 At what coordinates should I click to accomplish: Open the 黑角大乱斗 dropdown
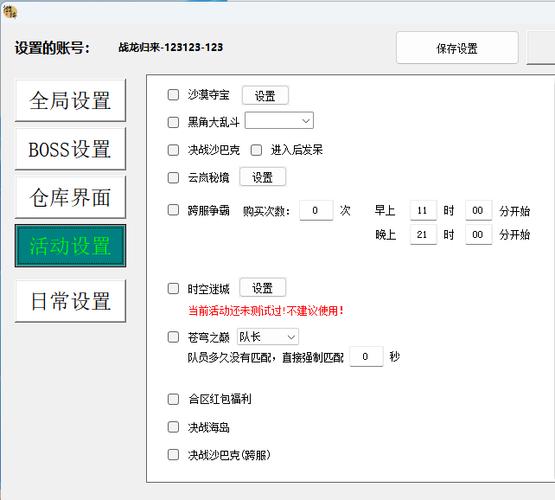pyautogui.click(x=279, y=121)
